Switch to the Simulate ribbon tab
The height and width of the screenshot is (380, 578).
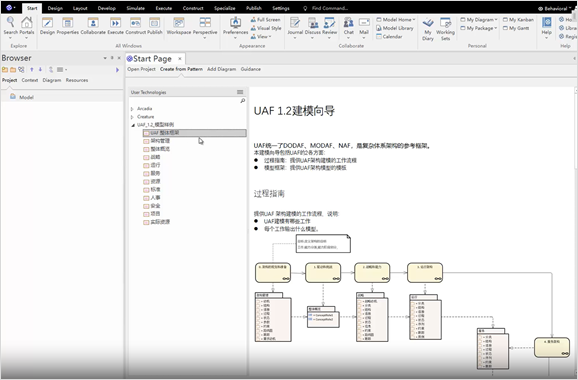point(135,8)
